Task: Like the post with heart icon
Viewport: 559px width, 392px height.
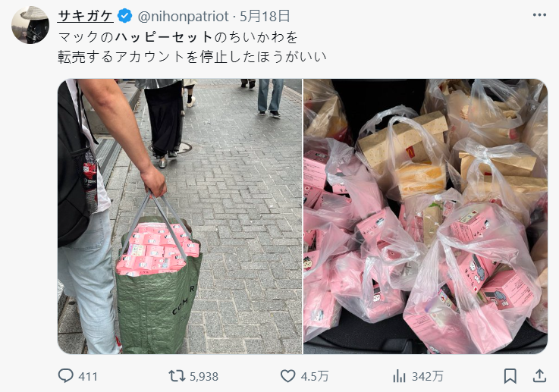Action: [x=287, y=376]
